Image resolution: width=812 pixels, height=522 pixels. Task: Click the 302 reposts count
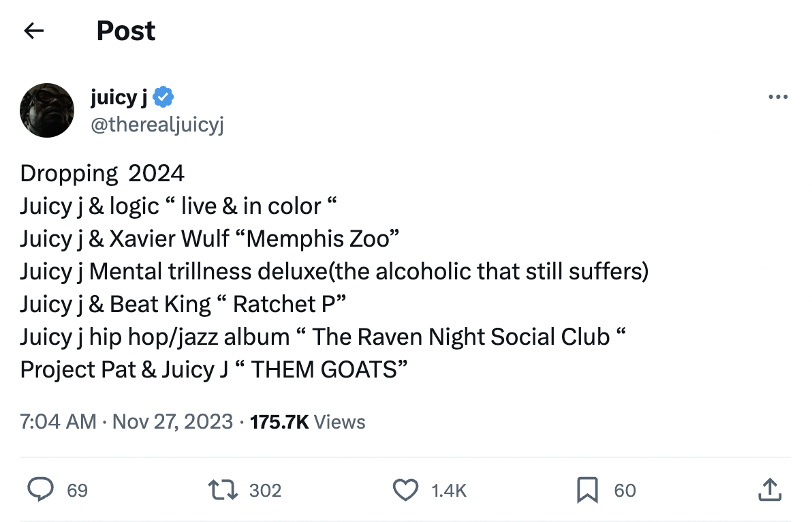266,491
